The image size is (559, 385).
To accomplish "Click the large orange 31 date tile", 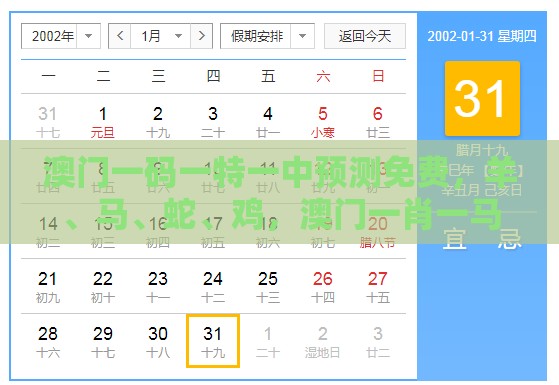I will coord(482,98).
